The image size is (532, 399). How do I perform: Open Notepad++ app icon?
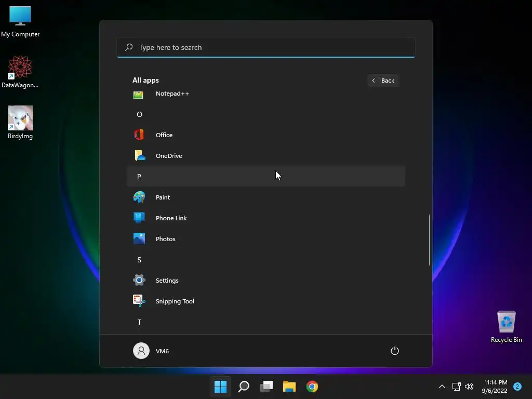(138, 95)
